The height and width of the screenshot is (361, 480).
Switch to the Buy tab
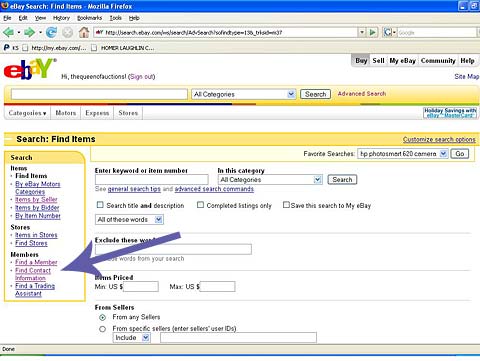tap(361, 61)
